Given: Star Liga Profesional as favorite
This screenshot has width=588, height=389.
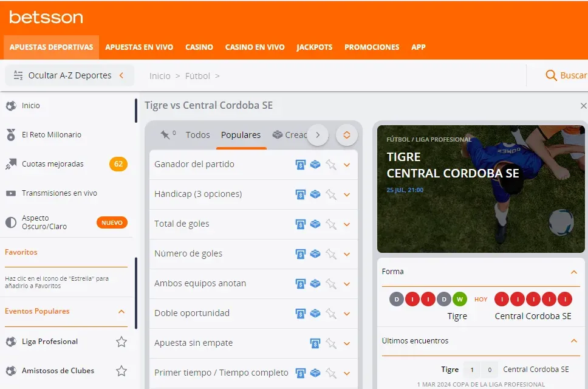Looking at the screenshot, I should pos(121,342).
